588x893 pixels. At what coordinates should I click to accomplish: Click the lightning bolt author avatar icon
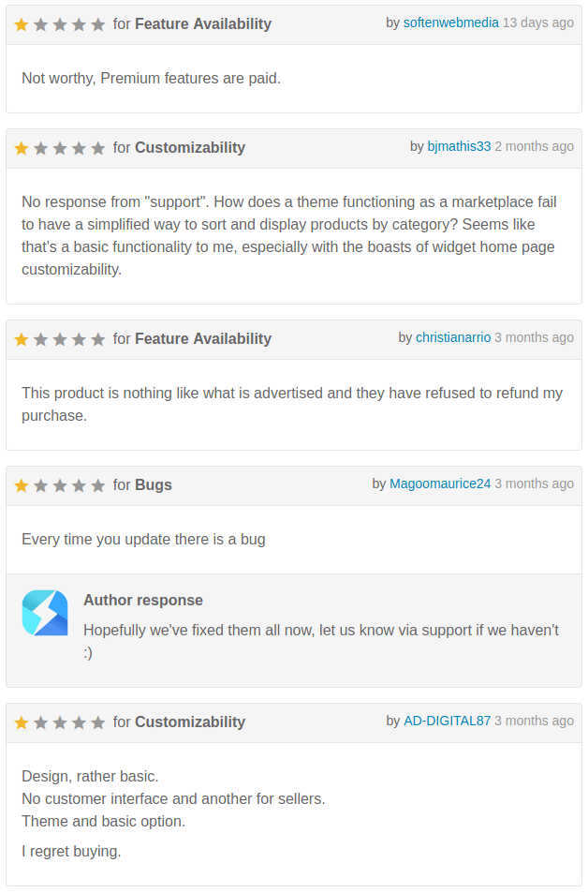point(45,613)
